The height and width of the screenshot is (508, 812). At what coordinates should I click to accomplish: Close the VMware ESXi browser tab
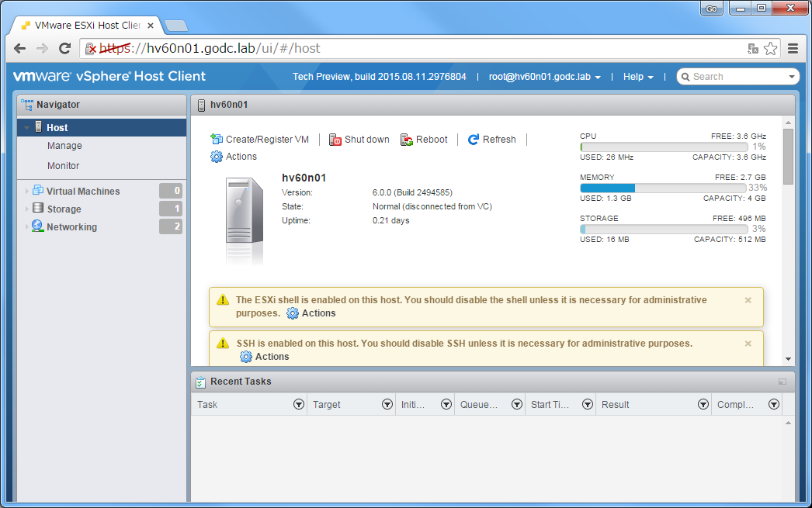pos(151,26)
